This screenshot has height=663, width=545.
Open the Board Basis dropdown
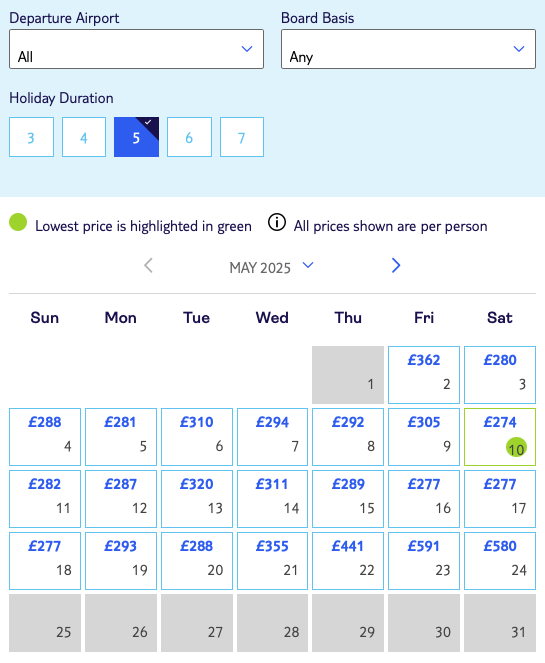click(408, 49)
